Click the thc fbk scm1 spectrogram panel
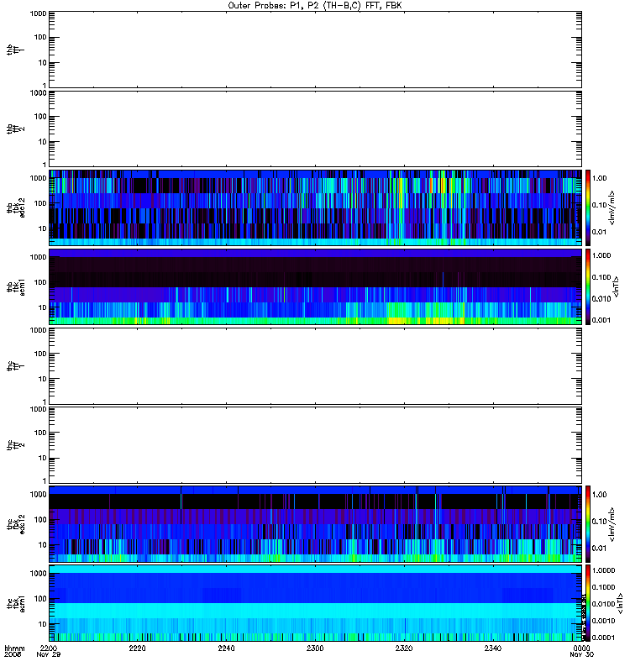Screen dimensions: 630x672 [316, 603]
